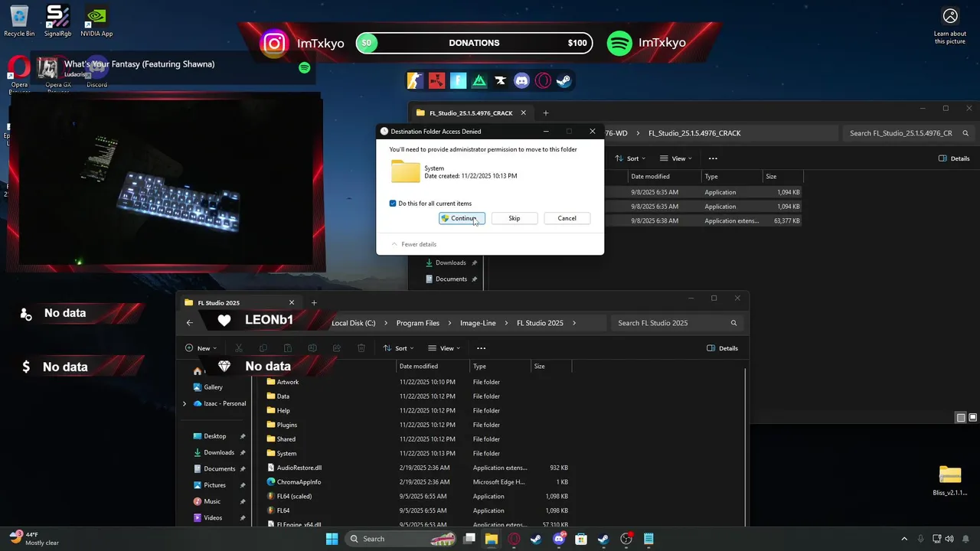Click Share icon in FL Studio window toolbar
This screenshot has height=551, width=980.
337,348
